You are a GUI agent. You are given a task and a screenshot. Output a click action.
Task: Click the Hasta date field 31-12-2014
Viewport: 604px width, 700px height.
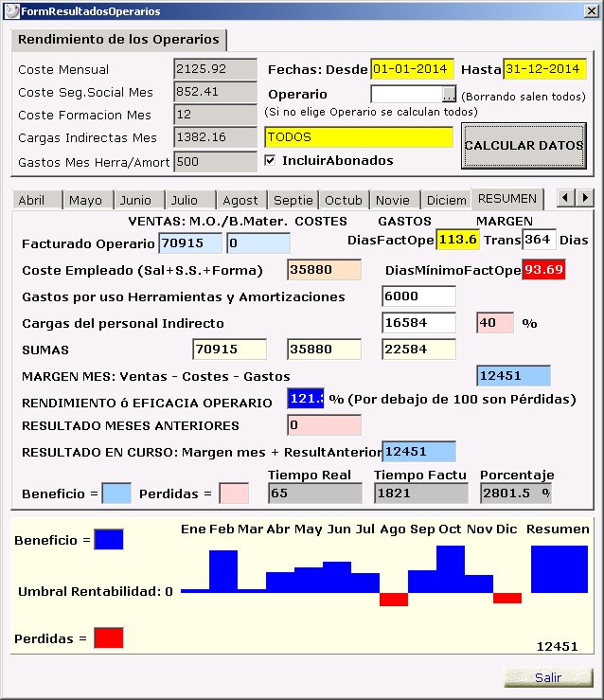coord(544,69)
